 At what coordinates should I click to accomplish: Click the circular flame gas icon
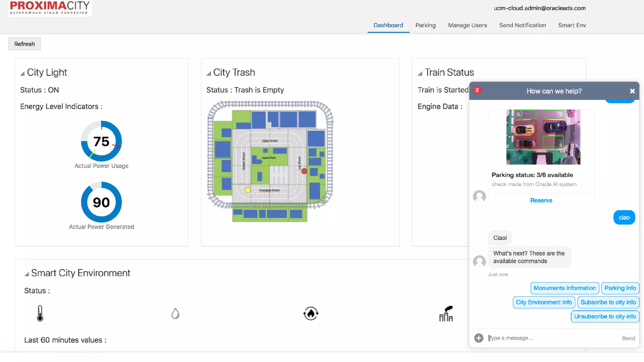coord(311,313)
